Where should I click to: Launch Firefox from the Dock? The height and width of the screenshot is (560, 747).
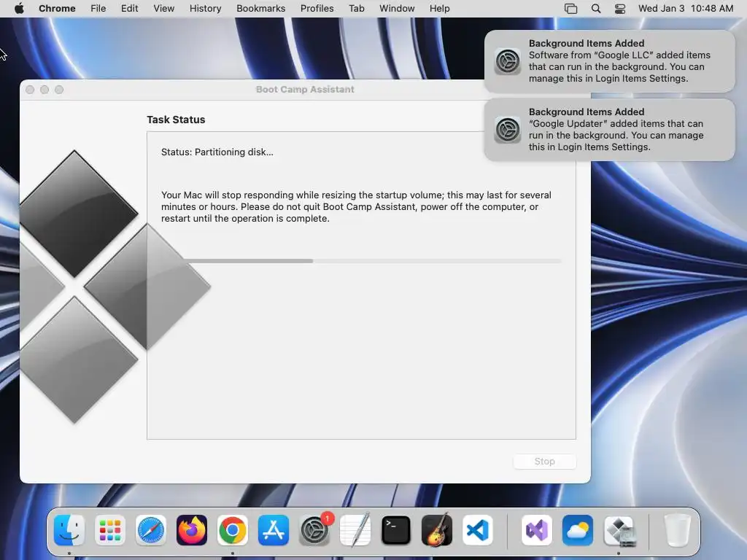192,530
